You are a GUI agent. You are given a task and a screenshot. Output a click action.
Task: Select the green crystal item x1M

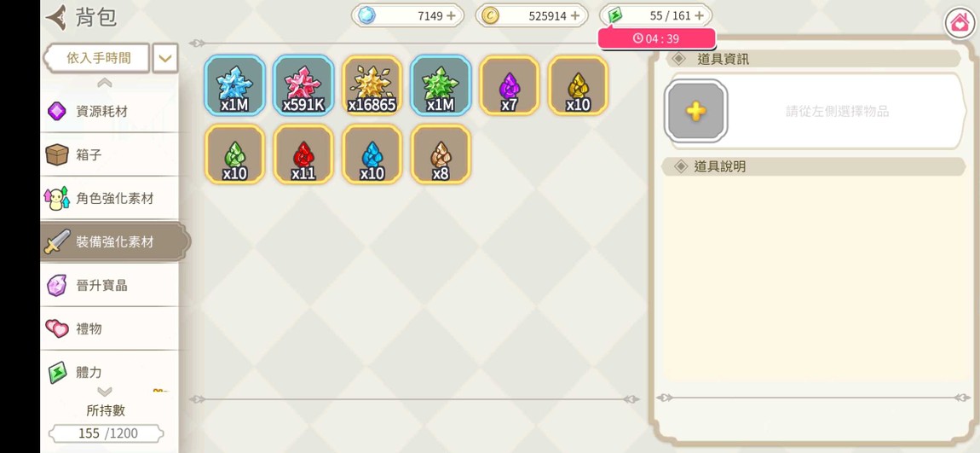pos(441,85)
